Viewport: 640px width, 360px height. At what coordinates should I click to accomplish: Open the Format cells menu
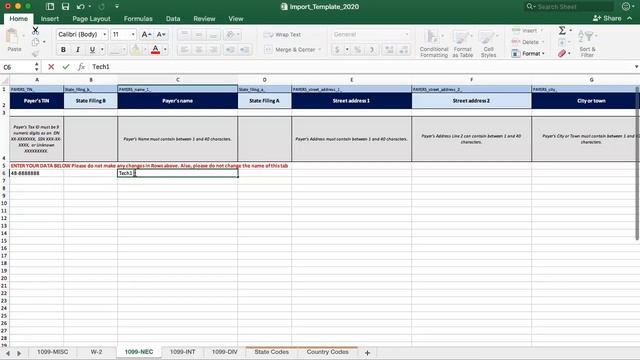tap(528, 53)
